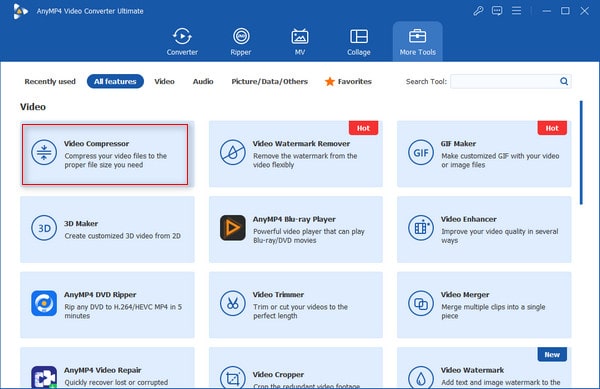Open Video Compressor tool title
Viewport: 600px width, 389px height.
[x=96, y=144]
